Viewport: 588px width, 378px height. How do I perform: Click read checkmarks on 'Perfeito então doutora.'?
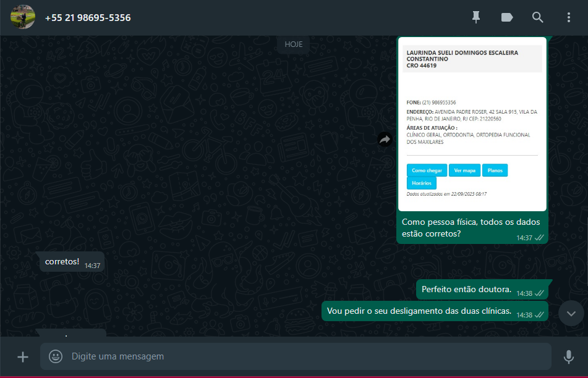[x=539, y=293]
